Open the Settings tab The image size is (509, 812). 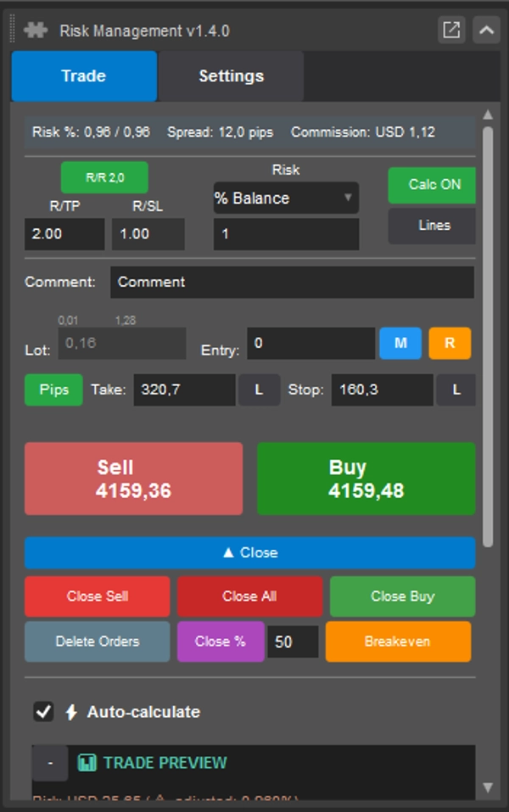click(x=231, y=76)
